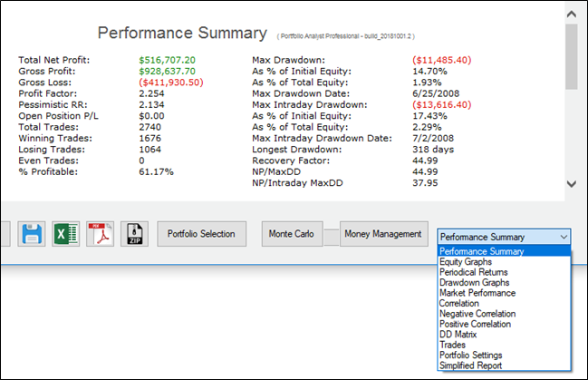Open Portfolio Settings from the dropdown

click(473, 356)
